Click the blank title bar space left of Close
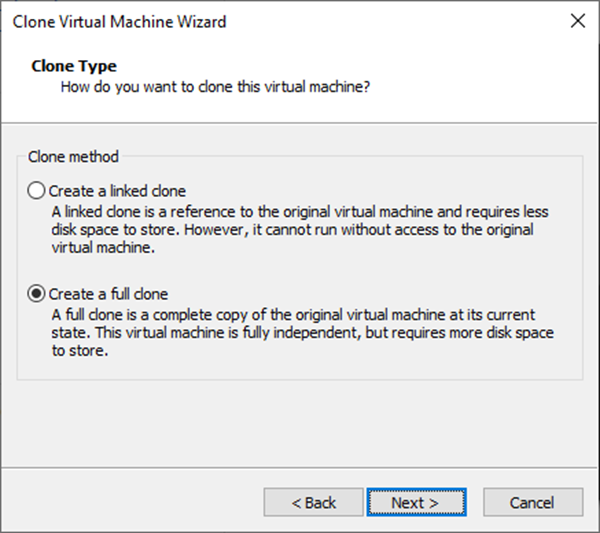The height and width of the screenshot is (533, 600). 400,20
